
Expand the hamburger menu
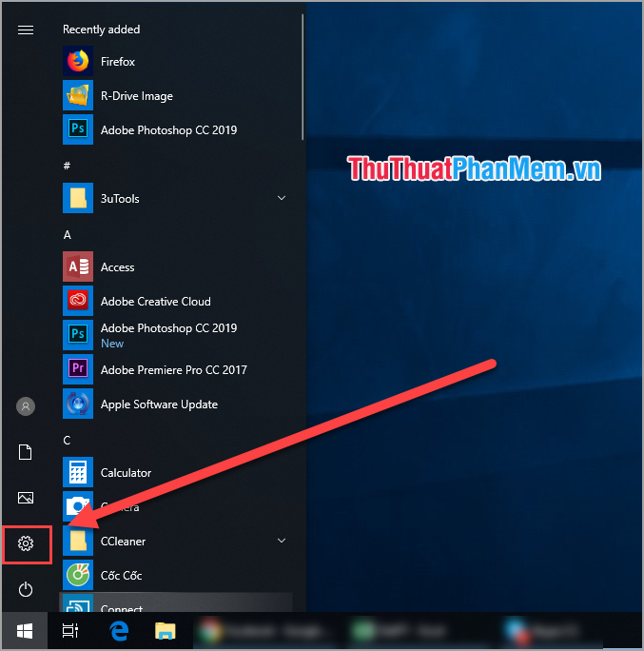(26, 30)
